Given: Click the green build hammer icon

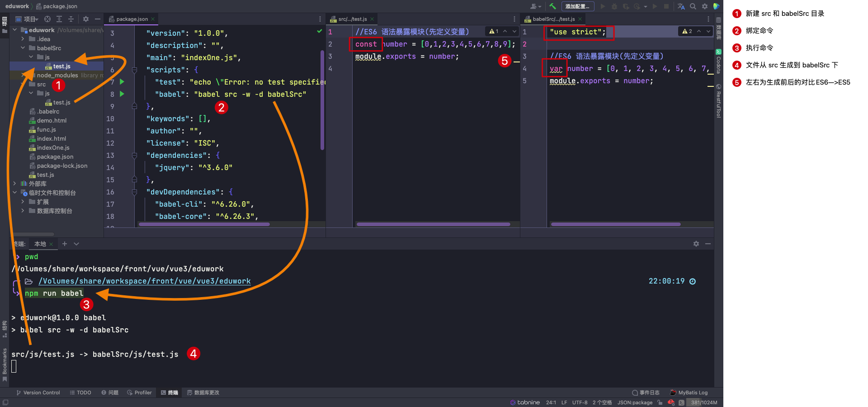Looking at the screenshot, I should (x=552, y=6).
